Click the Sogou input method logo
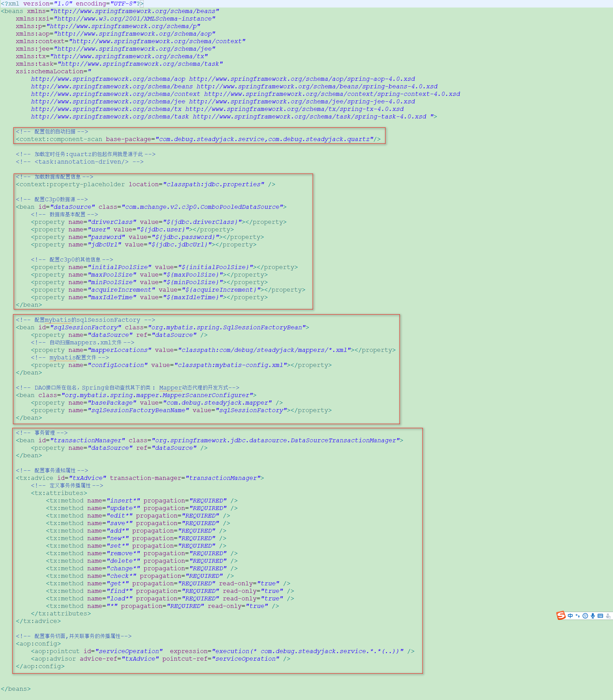This screenshot has height=700, width=613. point(561,615)
